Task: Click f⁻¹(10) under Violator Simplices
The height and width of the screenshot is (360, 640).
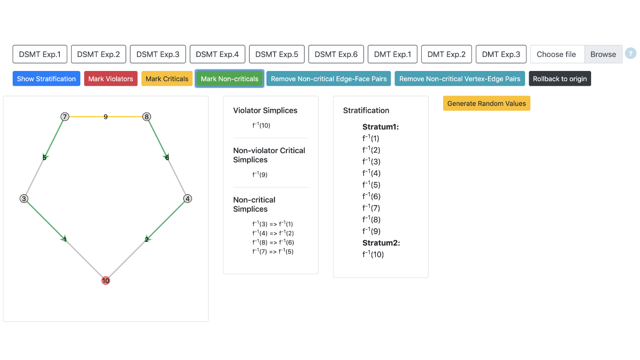Action: [261, 125]
